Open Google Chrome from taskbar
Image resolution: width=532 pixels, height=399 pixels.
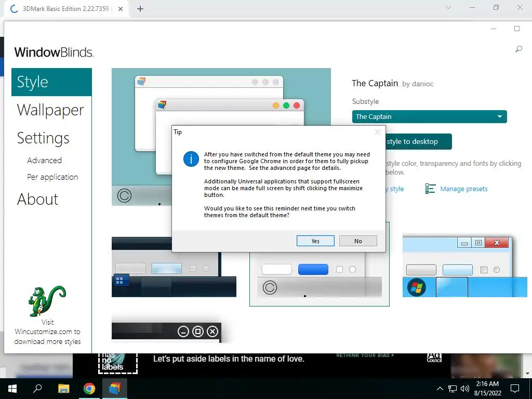click(89, 389)
